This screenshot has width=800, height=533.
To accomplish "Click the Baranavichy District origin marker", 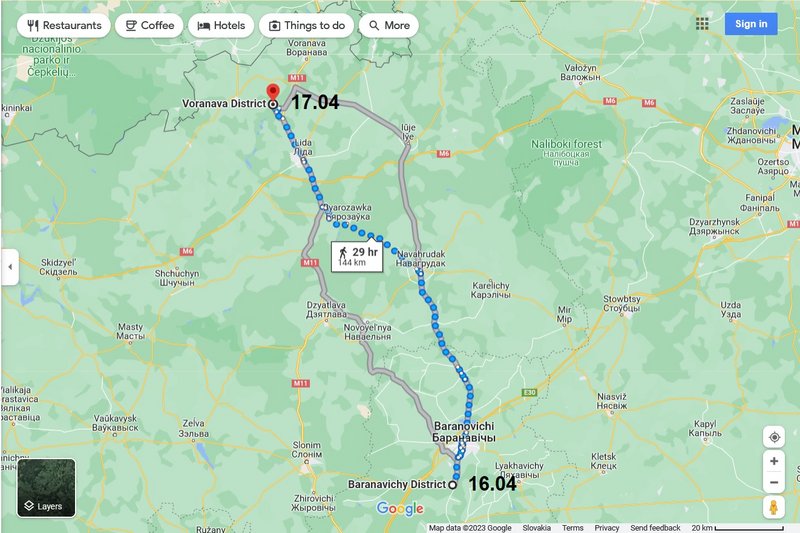I will click(x=452, y=485).
